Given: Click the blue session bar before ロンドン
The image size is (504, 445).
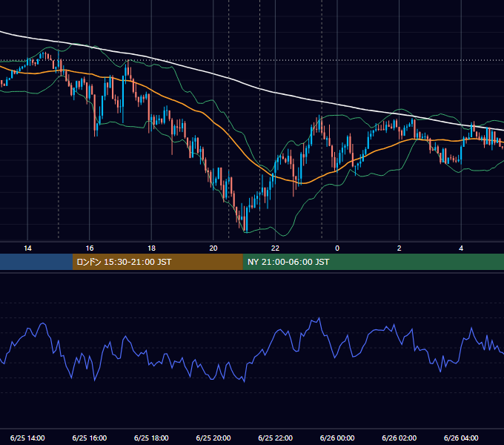Looking at the screenshot, I should pos(36,262).
